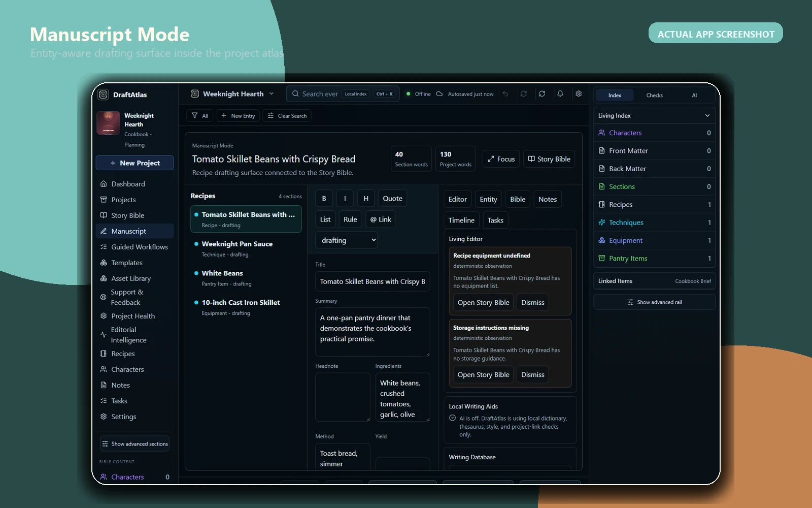Open Project Health in the sidebar
Viewport: 812px width, 508px height.
[135, 316]
